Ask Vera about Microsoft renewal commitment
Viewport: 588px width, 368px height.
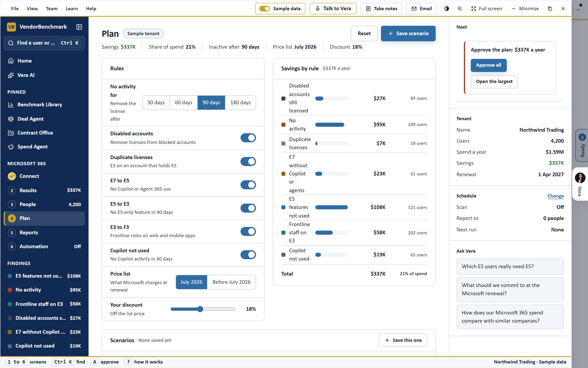coord(510,289)
